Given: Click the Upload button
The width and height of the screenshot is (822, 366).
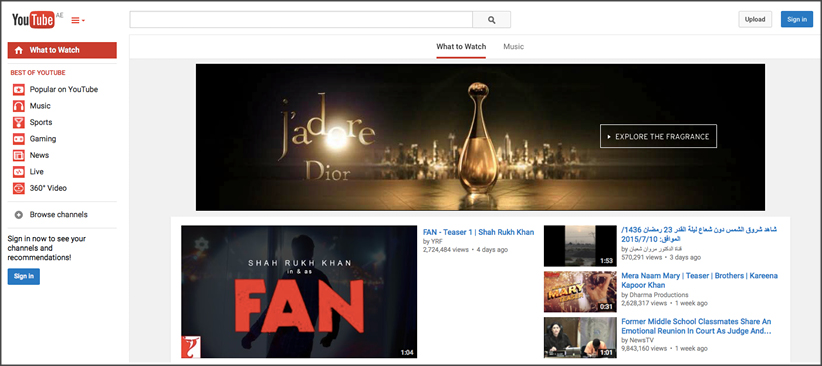Looking at the screenshot, I should pyautogui.click(x=755, y=19).
